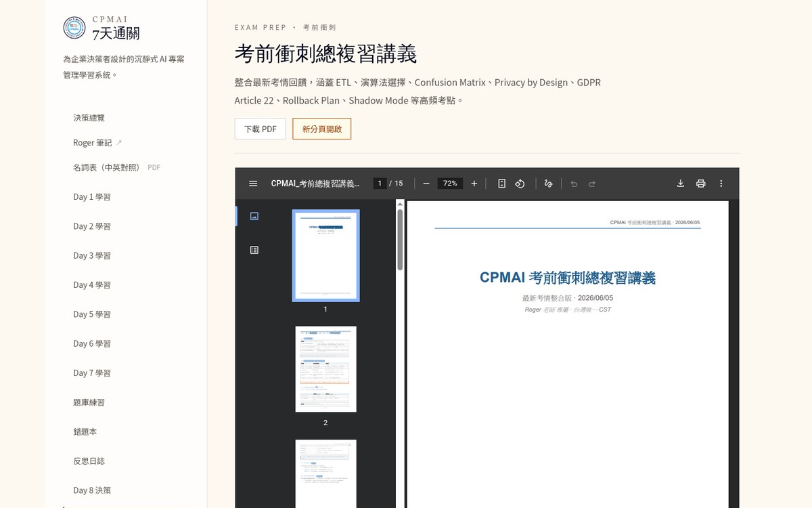The image size is (812, 508).
Task: Go to Day 2 學習
Action: coord(92,226)
